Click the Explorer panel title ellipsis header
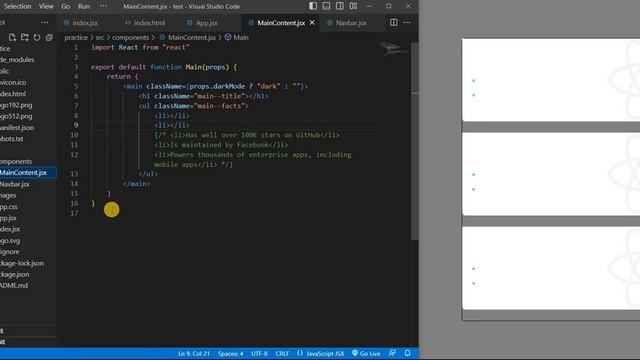640x360 pixels. pyautogui.click(x=44, y=23)
